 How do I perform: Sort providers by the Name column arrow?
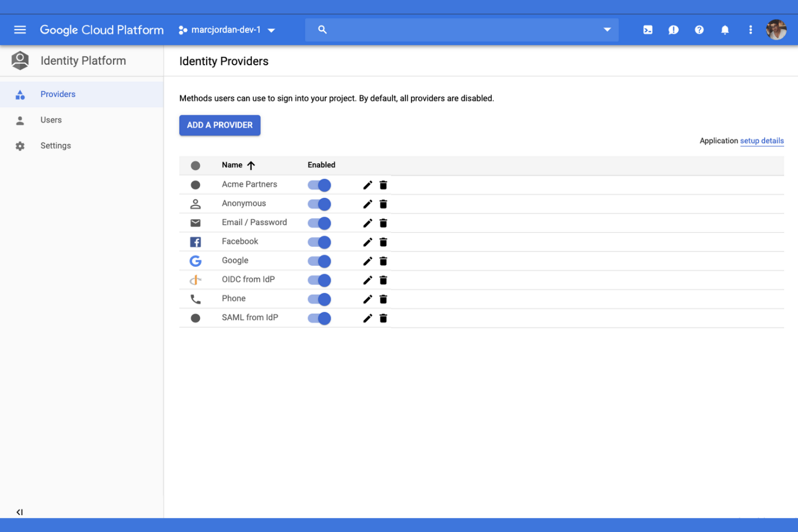[x=251, y=165]
